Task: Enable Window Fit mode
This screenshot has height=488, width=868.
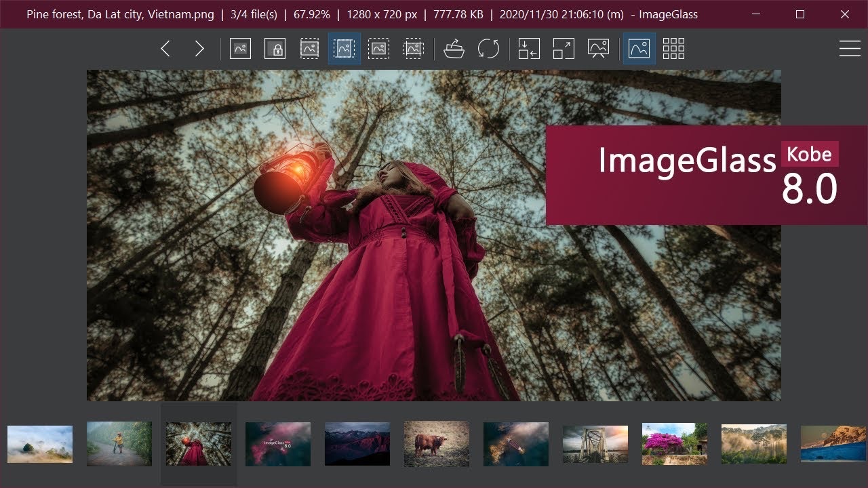Action: point(529,49)
